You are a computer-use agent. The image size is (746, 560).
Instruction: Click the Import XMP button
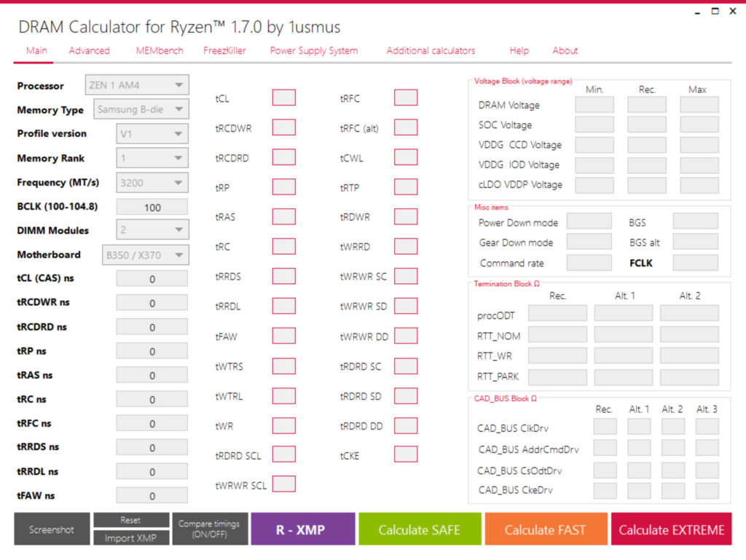(x=131, y=537)
